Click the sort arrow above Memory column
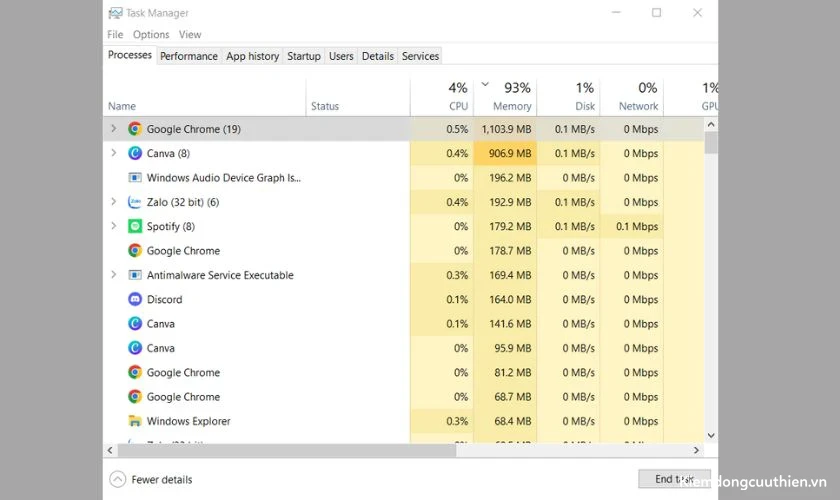This screenshot has height=500, width=840. click(x=485, y=84)
